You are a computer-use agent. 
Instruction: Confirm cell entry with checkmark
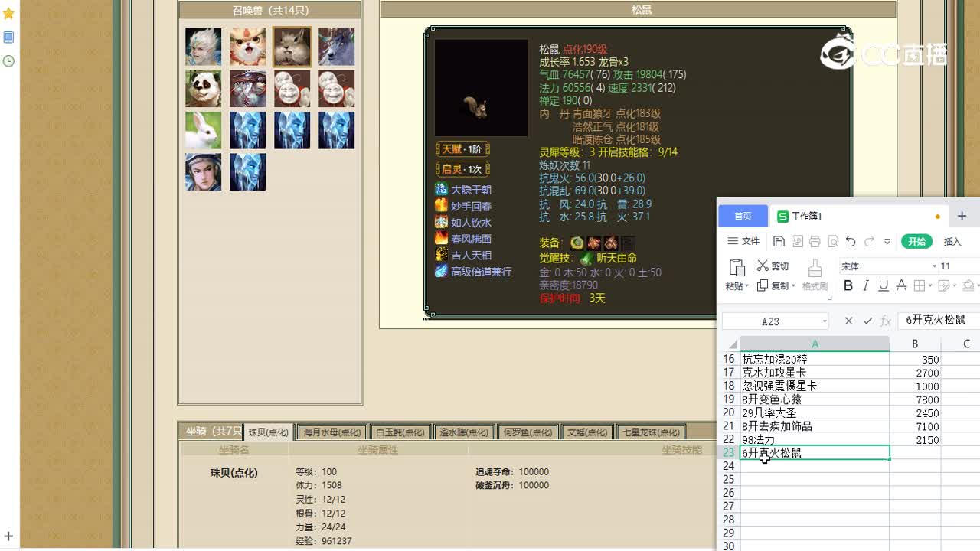click(867, 321)
